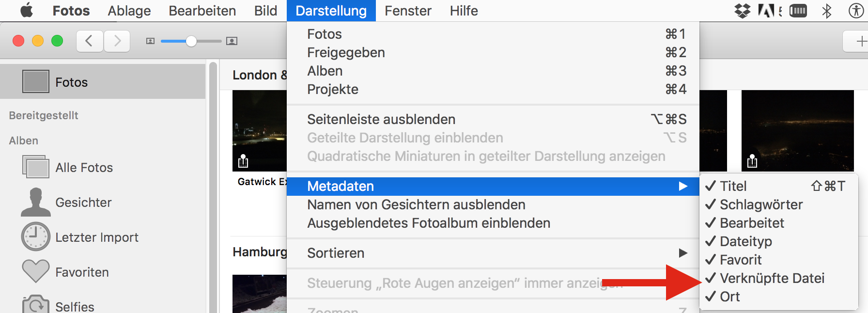Screen dimensions: 868x313
Task: Click the Alle Fotos album icon
Action: pyautogui.click(x=35, y=167)
